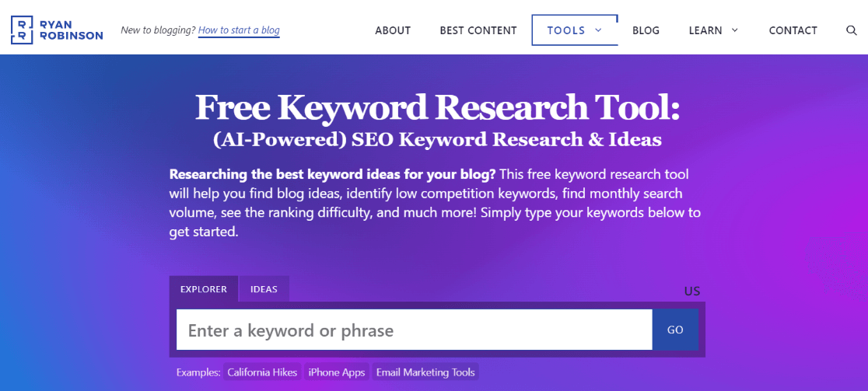Follow the 'How to start a blog' link
The height and width of the screenshot is (391, 868).
[x=239, y=30]
